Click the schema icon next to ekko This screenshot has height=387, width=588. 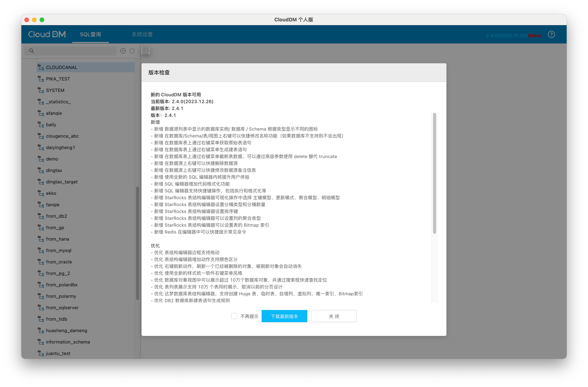point(41,193)
